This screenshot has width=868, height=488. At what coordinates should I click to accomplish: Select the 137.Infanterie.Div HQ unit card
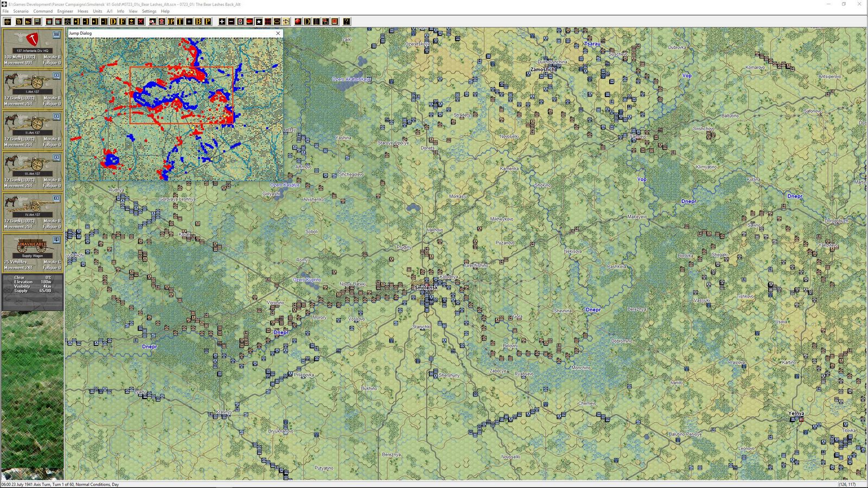[x=33, y=48]
